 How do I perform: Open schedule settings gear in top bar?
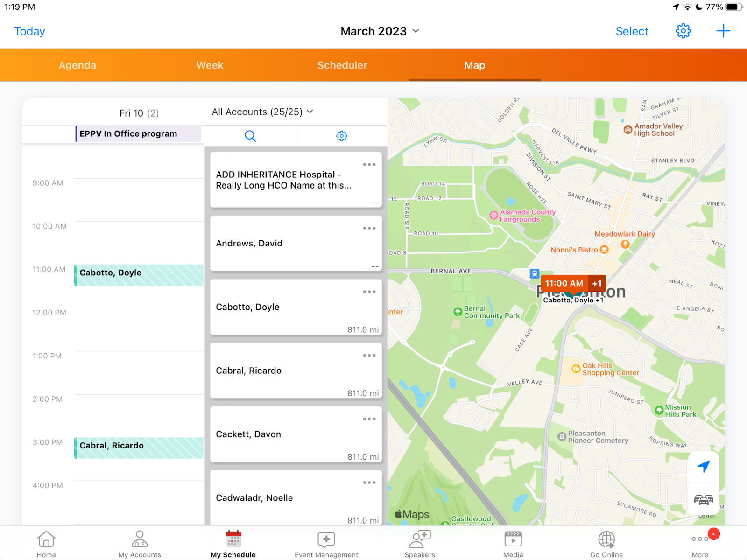pyautogui.click(x=683, y=31)
